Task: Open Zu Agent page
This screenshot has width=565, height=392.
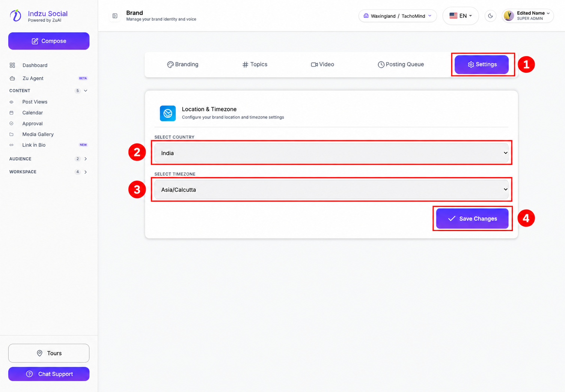Action: (x=33, y=78)
